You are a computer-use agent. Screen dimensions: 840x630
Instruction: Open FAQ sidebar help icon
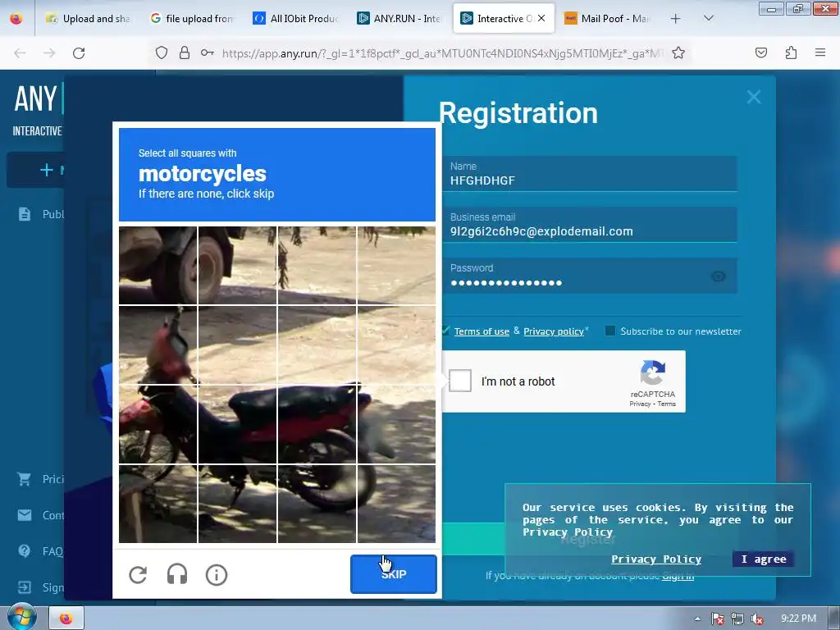tap(24, 550)
